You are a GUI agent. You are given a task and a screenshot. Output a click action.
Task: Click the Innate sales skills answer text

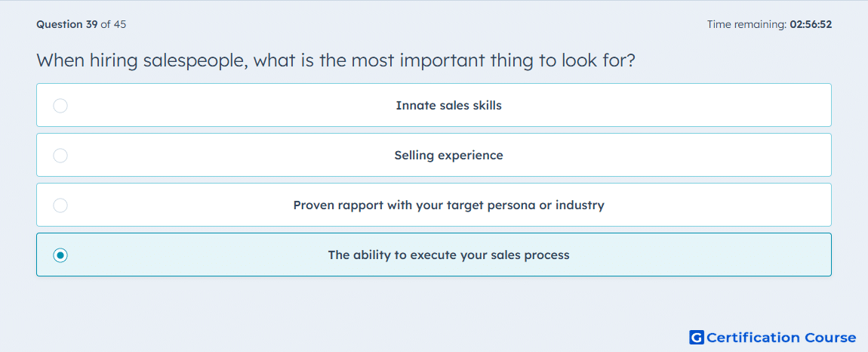[x=449, y=105]
